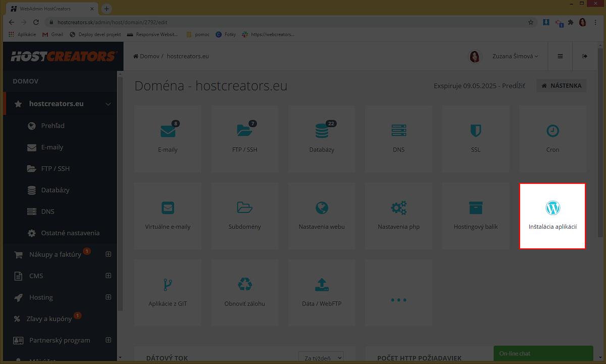Reload the browser page

coord(36,22)
